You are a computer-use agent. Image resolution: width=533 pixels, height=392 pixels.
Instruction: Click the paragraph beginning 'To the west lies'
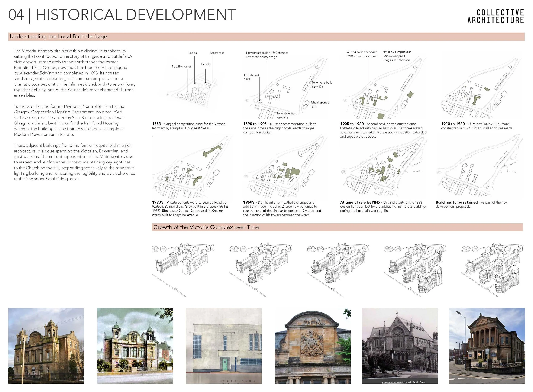click(x=69, y=120)
